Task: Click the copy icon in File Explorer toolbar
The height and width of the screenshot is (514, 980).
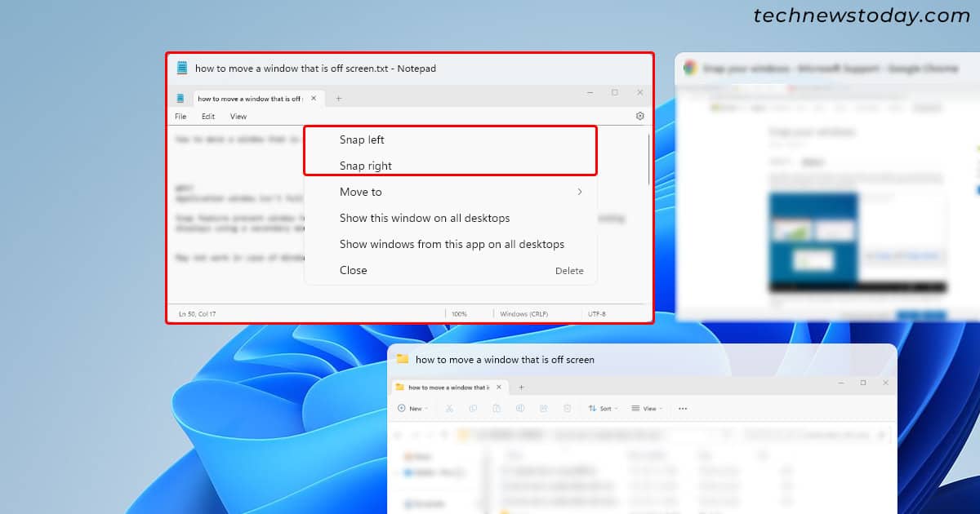Action: 473,408
